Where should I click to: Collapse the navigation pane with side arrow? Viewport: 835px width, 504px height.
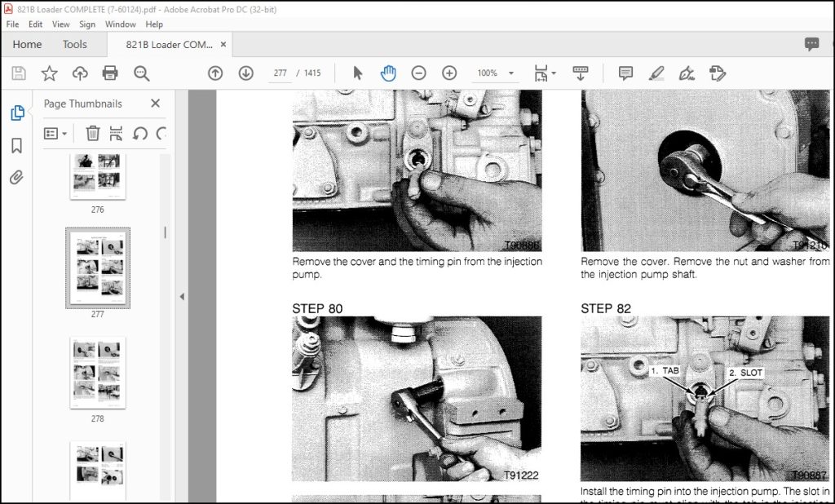[182, 297]
